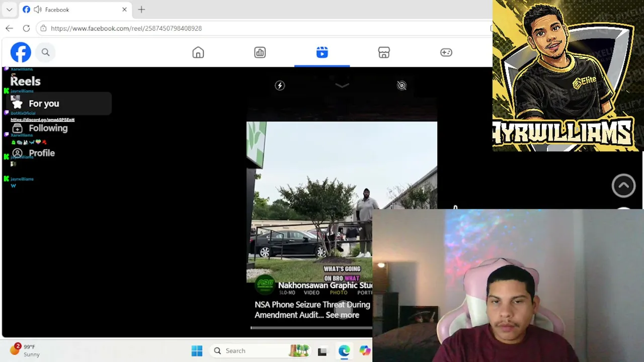Toggle the crossed-out target icon above the reel
The image size is (644, 362).
401,85
